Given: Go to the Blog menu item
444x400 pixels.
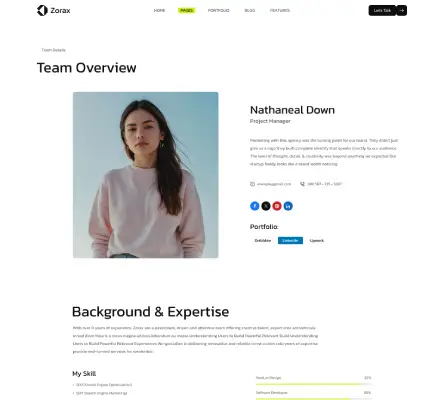Looking at the screenshot, I should pyautogui.click(x=250, y=10).
